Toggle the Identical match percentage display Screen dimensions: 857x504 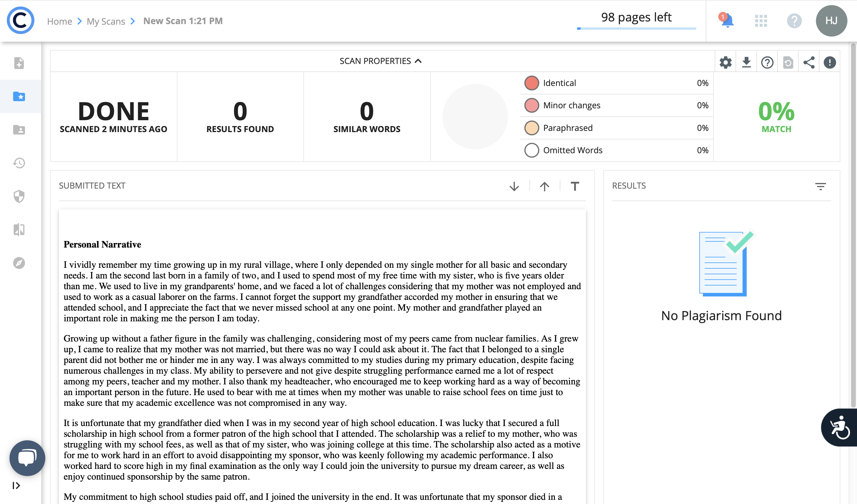pos(531,83)
